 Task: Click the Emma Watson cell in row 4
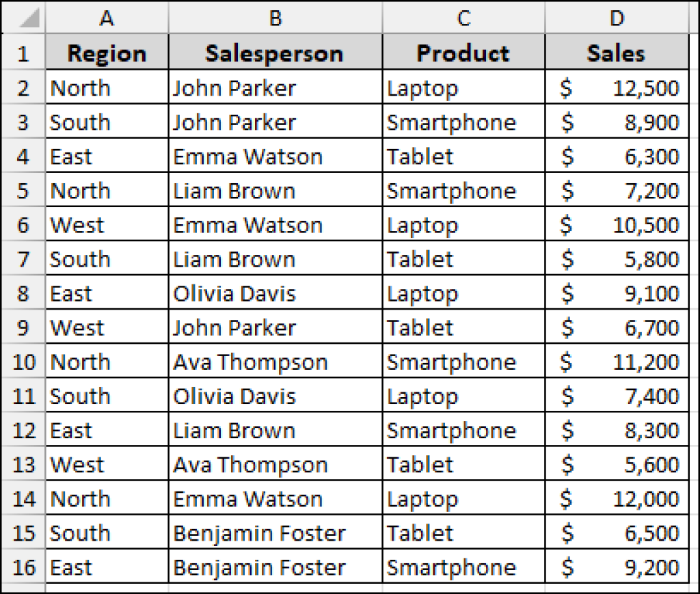(274, 156)
